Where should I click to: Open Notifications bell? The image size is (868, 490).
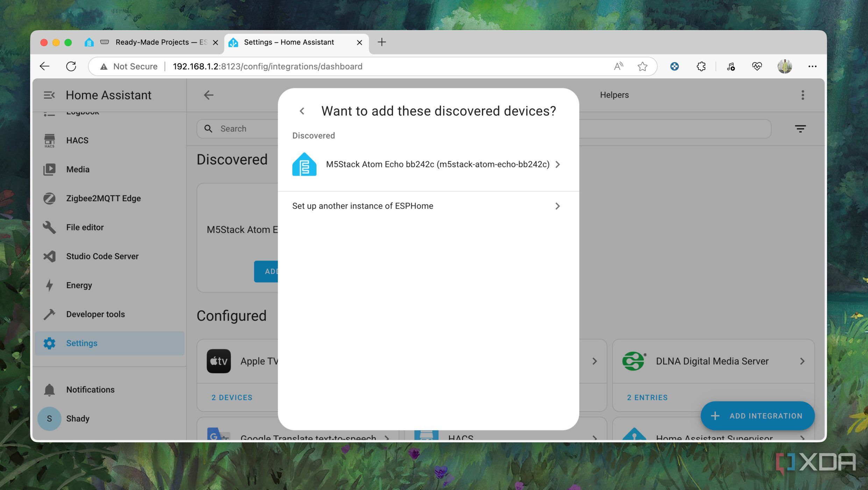pyautogui.click(x=49, y=390)
